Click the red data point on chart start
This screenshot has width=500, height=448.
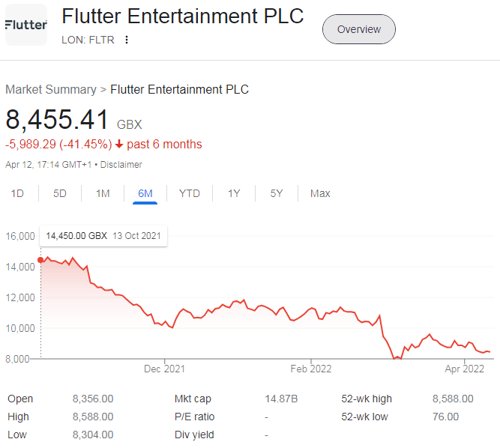click(40, 260)
